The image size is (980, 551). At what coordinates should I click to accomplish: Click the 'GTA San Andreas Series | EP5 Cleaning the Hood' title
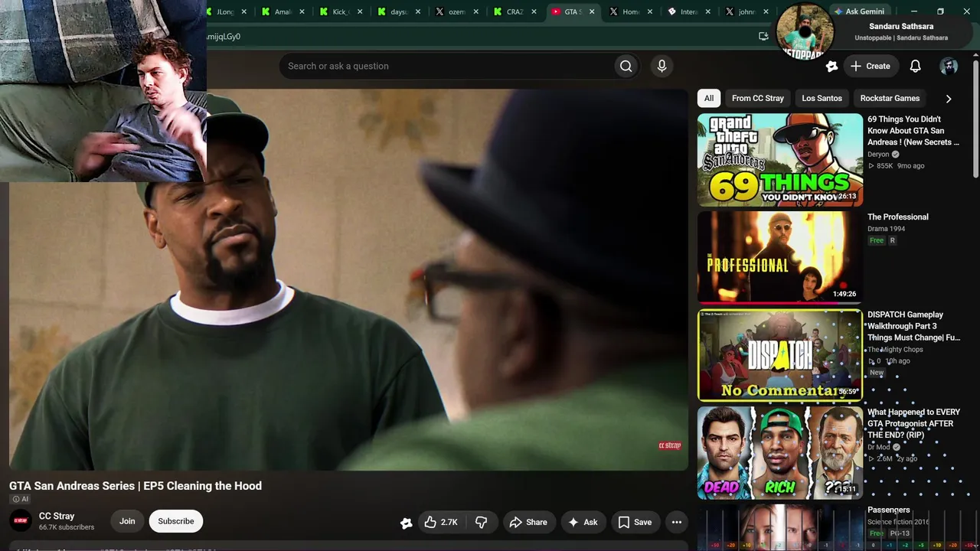click(136, 486)
